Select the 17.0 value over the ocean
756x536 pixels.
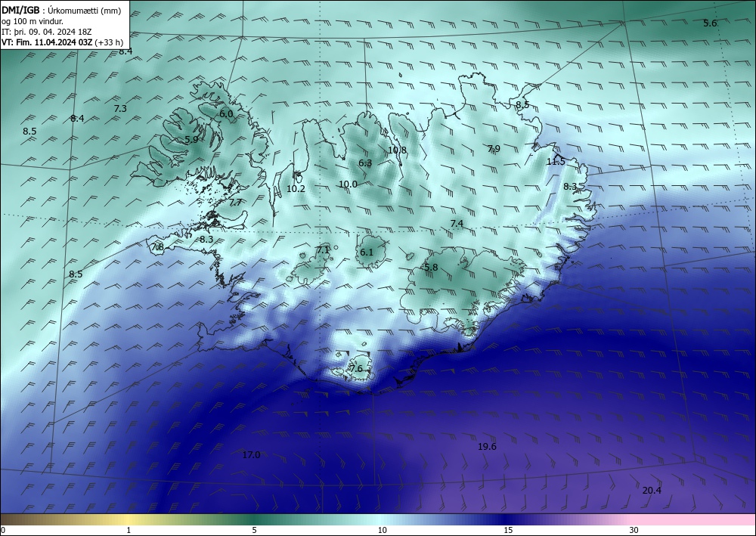point(251,455)
